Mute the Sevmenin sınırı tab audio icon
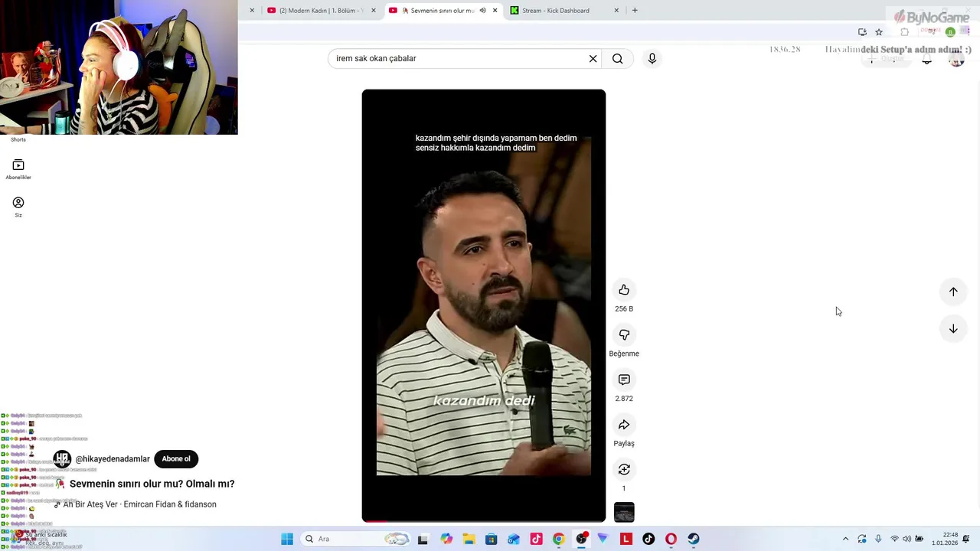The height and width of the screenshot is (551, 980). 482,11
